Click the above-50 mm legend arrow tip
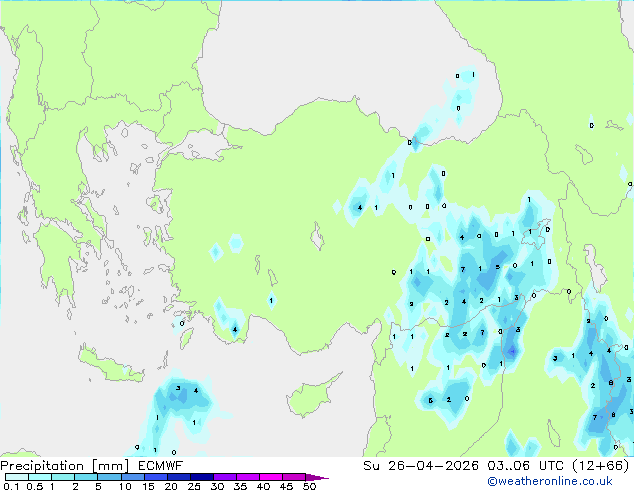The image size is (634, 490). (317, 477)
